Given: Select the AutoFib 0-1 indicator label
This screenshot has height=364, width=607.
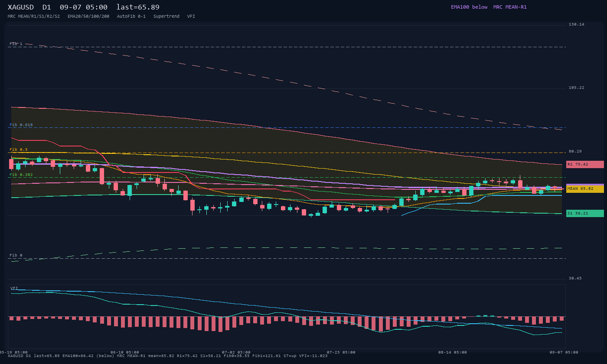Looking at the screenshot, I should point(131,16).
